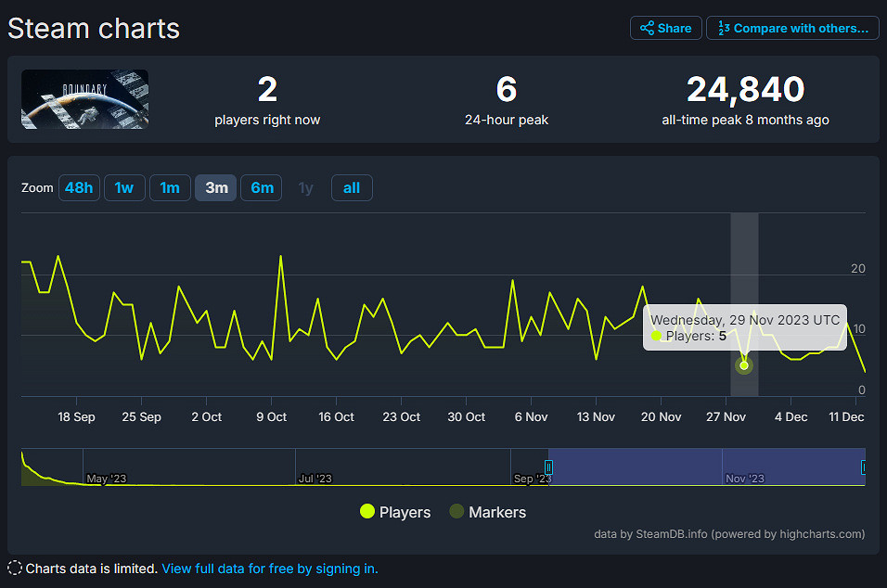Click the limited data dashed circle icon
Viewport: 887px width, 588px height.
15,569
